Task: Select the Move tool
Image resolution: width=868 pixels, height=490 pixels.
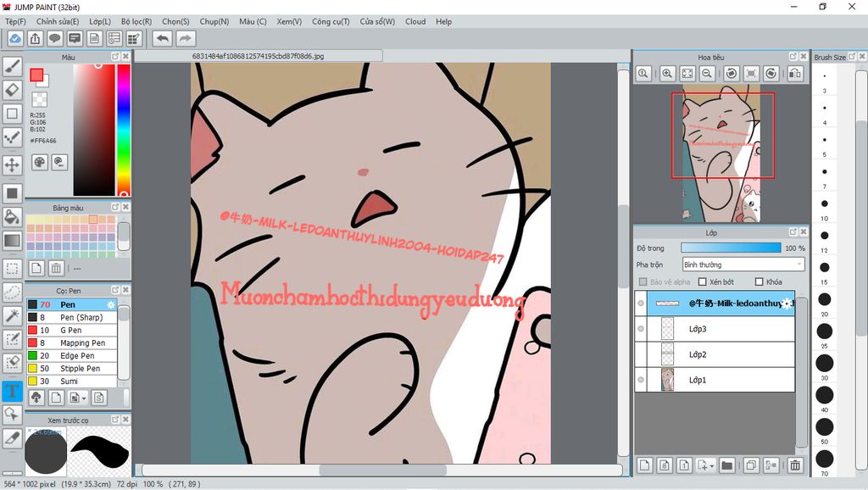Action: click(x=12, y=164)
